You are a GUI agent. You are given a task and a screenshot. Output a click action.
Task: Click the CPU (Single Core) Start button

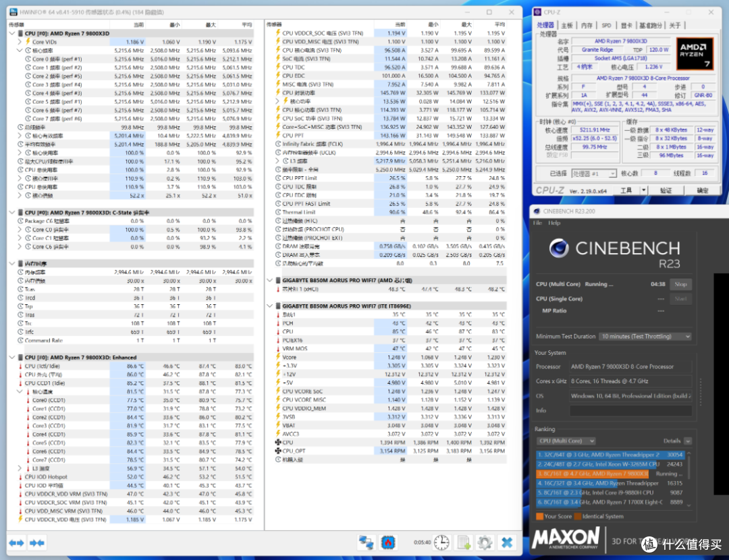tap(680, 299)
